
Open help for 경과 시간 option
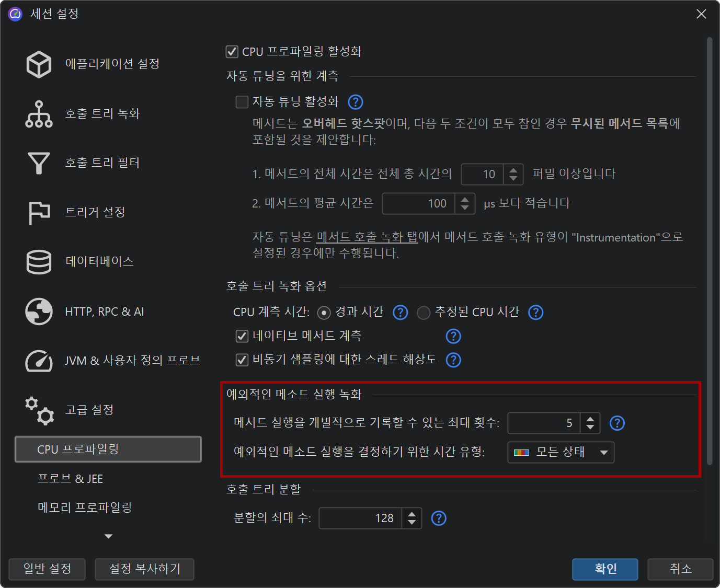click(400, 313)
